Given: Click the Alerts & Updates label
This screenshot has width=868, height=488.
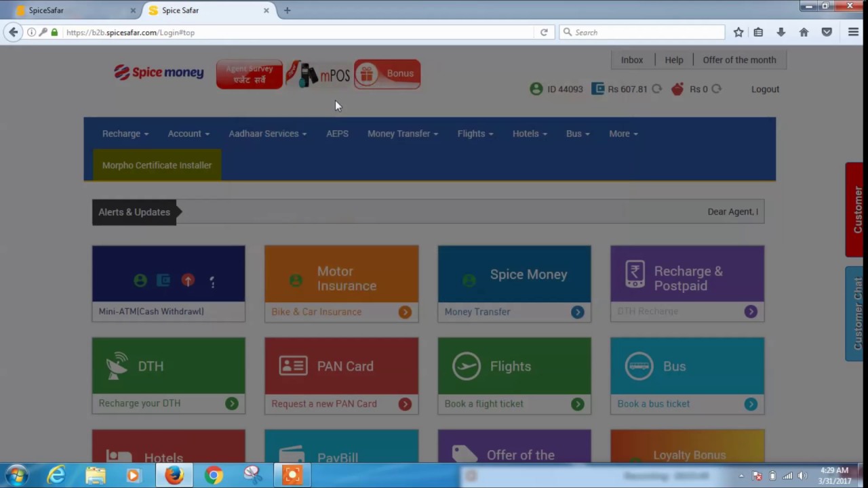Looking at the screenshot, I should (134, 212).
